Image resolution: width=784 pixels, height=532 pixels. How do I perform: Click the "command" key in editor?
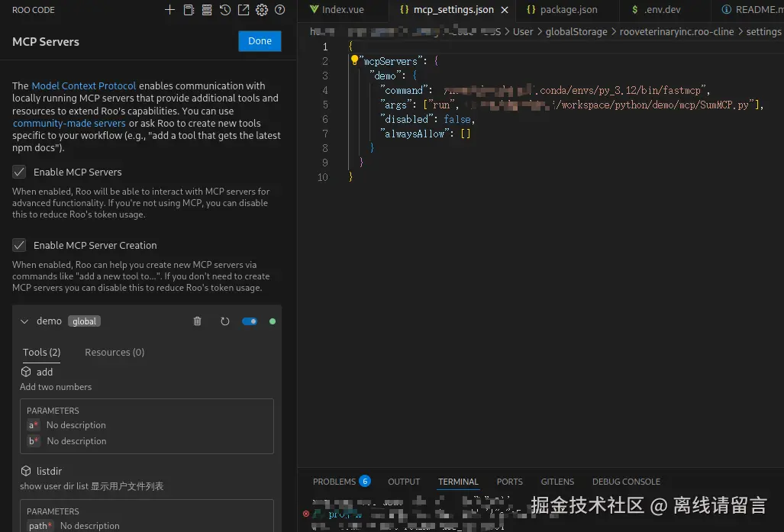pyautogui.click(x=404, y=90)
